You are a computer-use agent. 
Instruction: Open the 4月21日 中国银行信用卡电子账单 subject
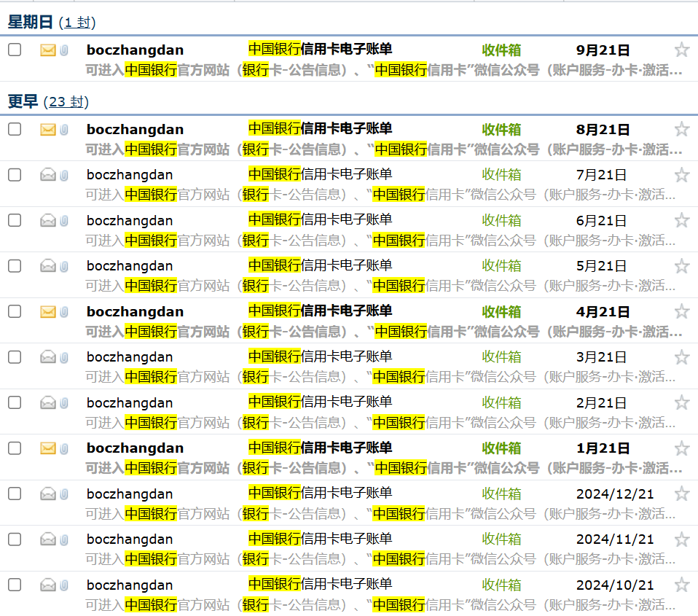pyautogui.click(x=320, y=311)
